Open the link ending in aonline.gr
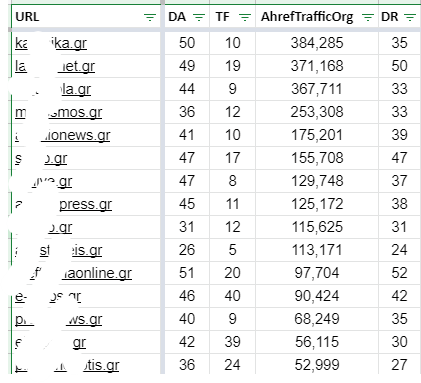421x383 pixels. (74, 273)
